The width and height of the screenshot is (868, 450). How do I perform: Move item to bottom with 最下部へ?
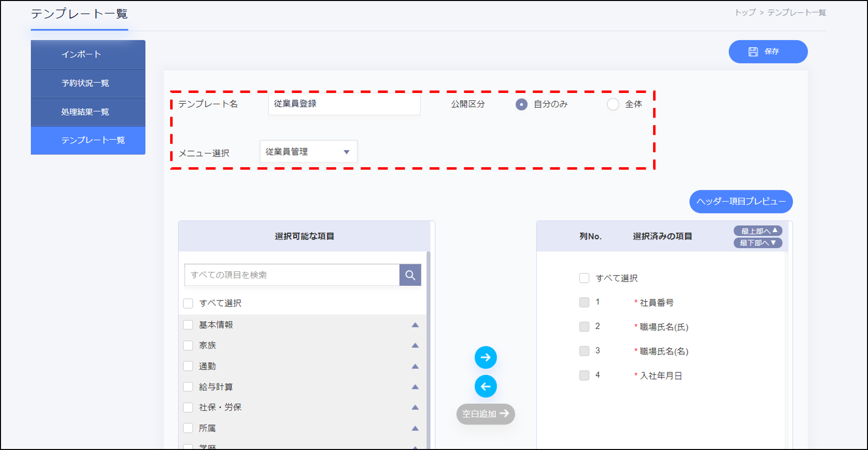[758, 243]
